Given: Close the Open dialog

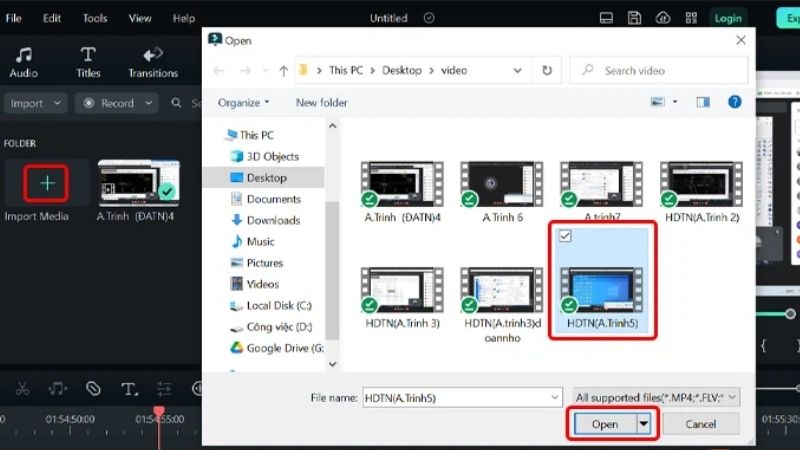Looking at the screenshot, I should click(x=741, y=40).
